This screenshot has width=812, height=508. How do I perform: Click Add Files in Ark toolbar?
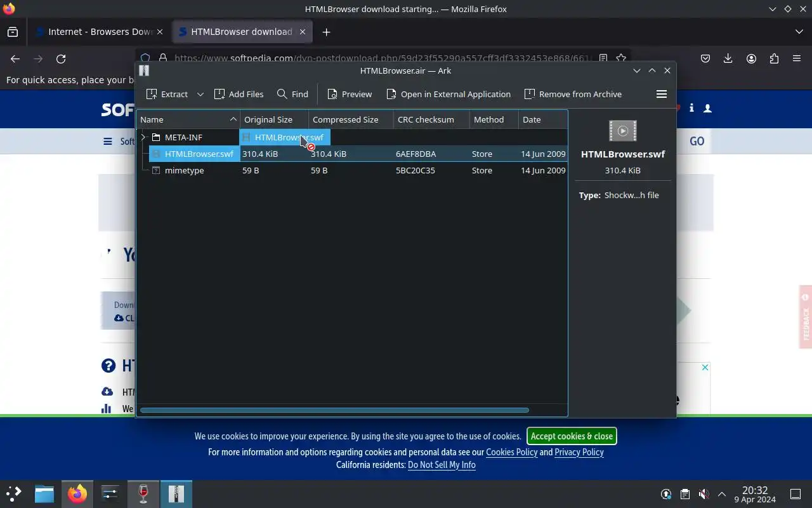[239, 94]
